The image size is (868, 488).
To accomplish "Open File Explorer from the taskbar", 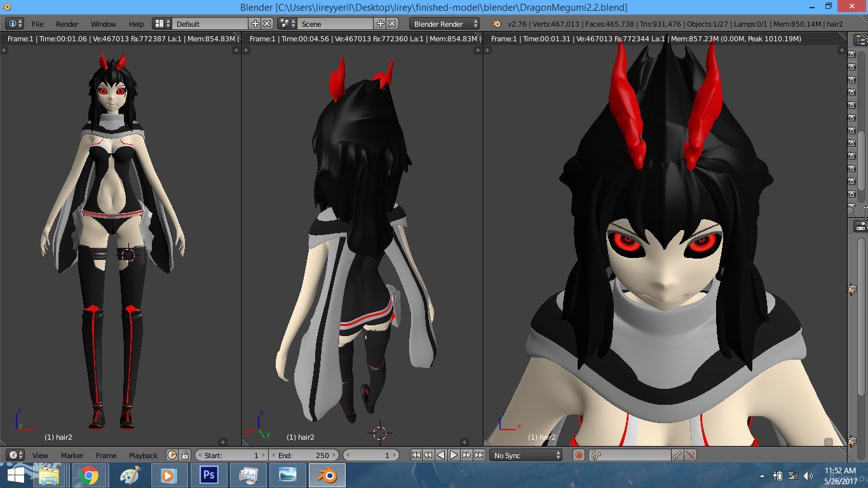I will pos(49,475).
